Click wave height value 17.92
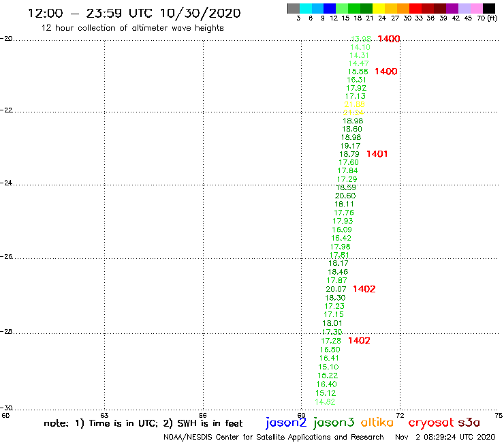The height and width of the screenshot is (443, 504). click(356, 88)
